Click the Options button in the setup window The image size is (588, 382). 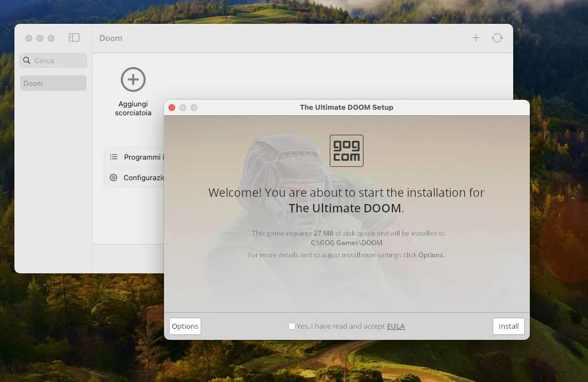(185, 326)
